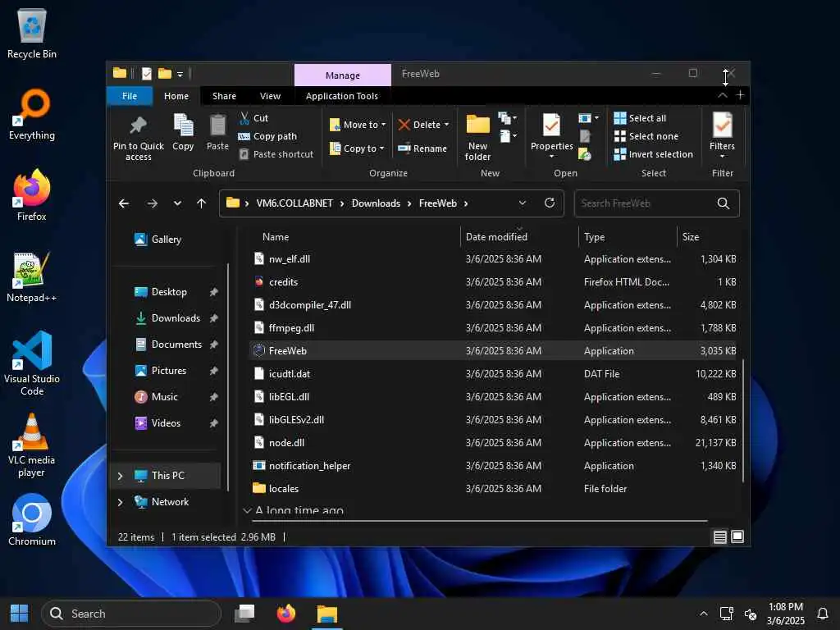Click Rename in Organize group
Image resolution: width=840 pixels, height=630 pixels.
(422, 148)
